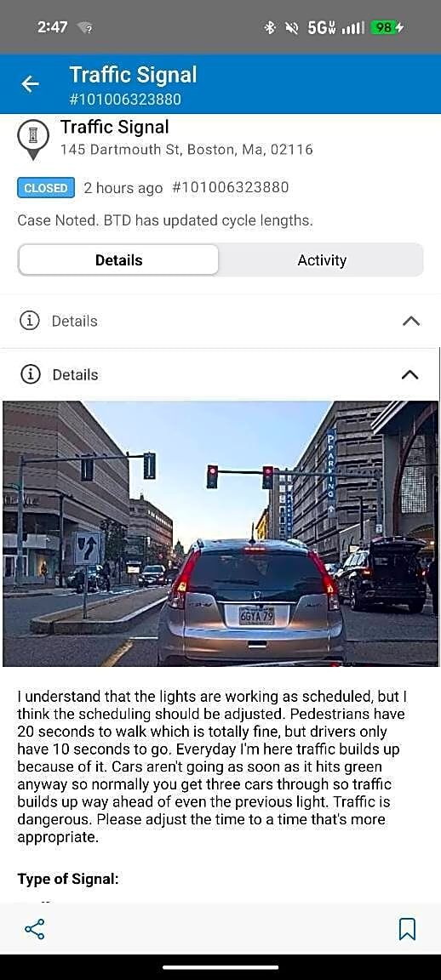Bookmark this case with the bookmark icon
Screen dimensions: 441x980
(x=407, y=929)
